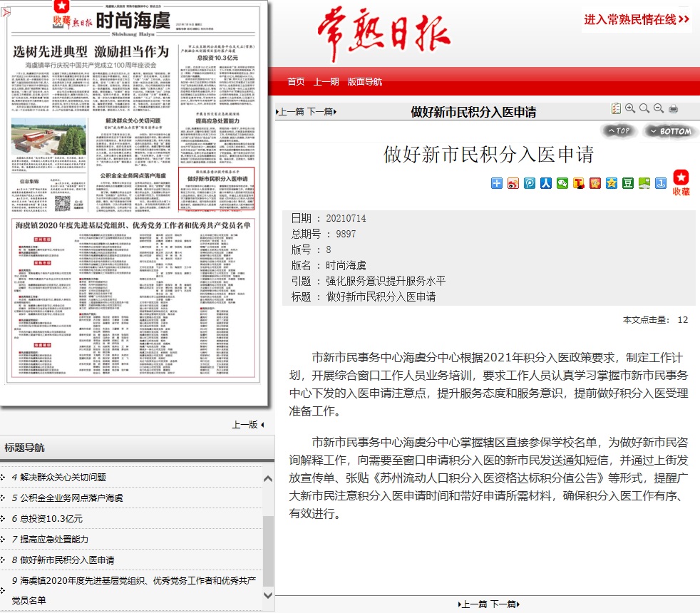Jump to page top with TOP button
This screenshot has height=613, width=700.
(x=618, y=131)
